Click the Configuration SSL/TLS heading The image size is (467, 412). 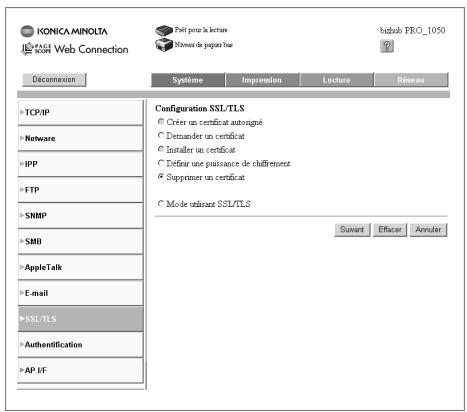tap(200, 108)
